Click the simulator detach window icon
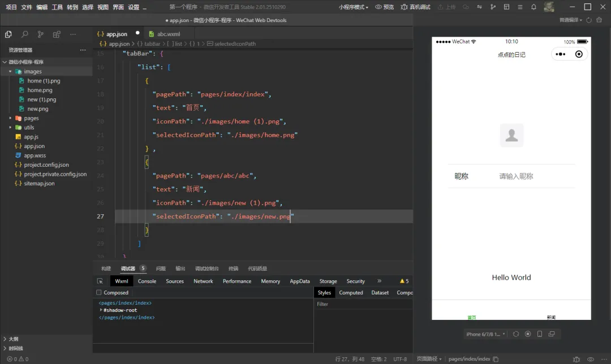 coord(552,334)
